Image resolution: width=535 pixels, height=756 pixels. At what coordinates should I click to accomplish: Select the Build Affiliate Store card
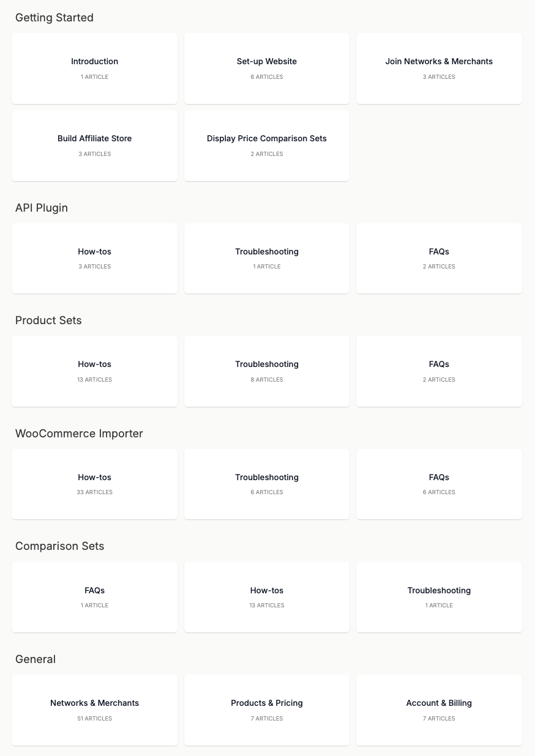(94, 146)
